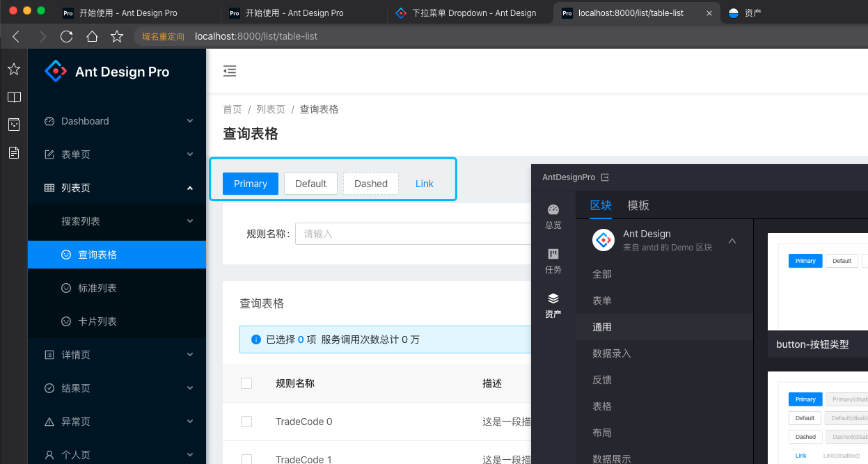Select 标准列表 in the sidebar menu
The image size is (868, 464).
(x=117, y=288)
